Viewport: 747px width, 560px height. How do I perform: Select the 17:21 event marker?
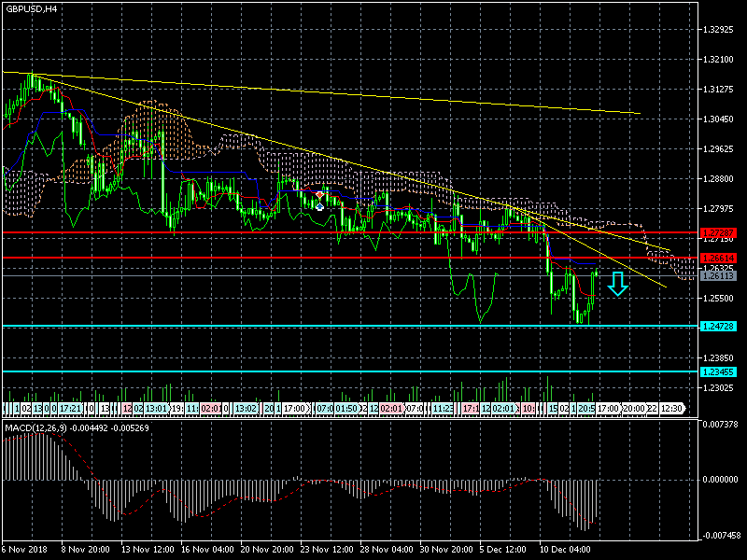tap(68, 409)
